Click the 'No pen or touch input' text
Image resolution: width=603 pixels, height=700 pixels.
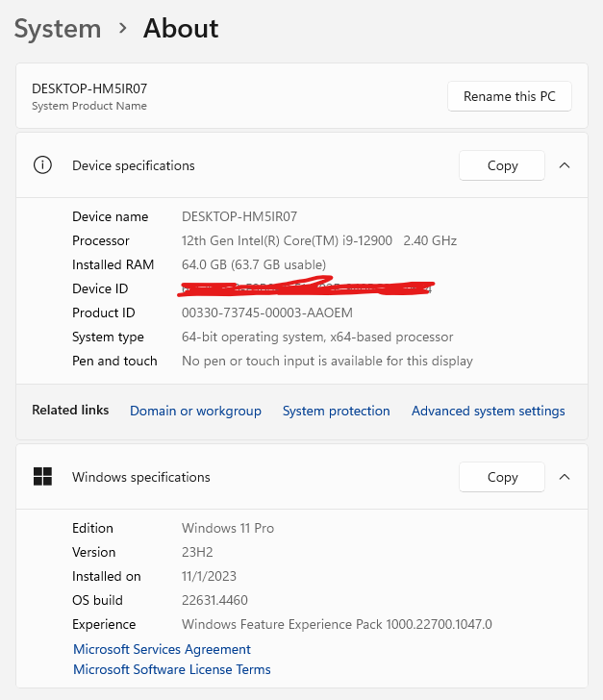point(327,361)
